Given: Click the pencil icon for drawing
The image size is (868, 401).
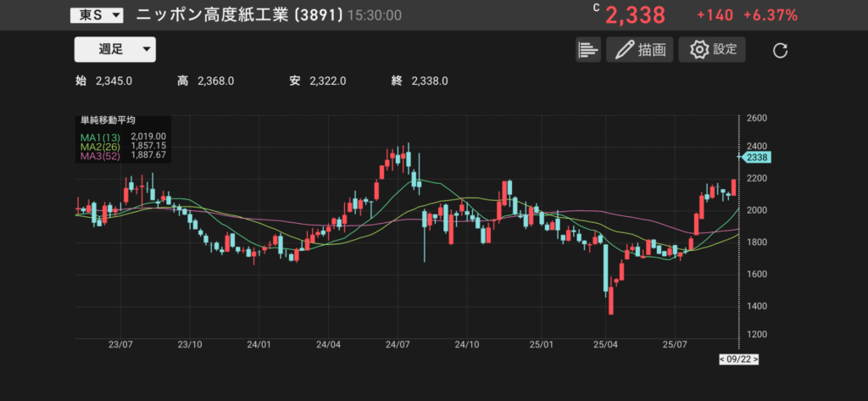Looking at the screenshot, I should click(626, 50).
